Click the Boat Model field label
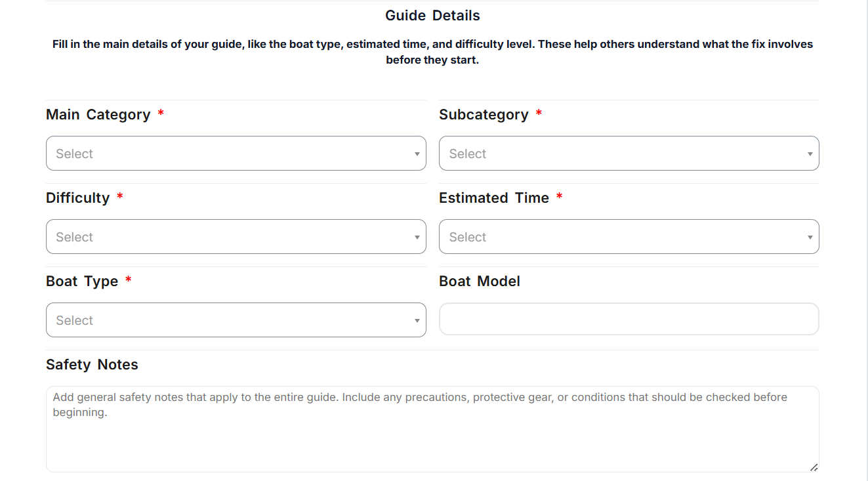This screenshot has height=481, width=868. point(480,282)
